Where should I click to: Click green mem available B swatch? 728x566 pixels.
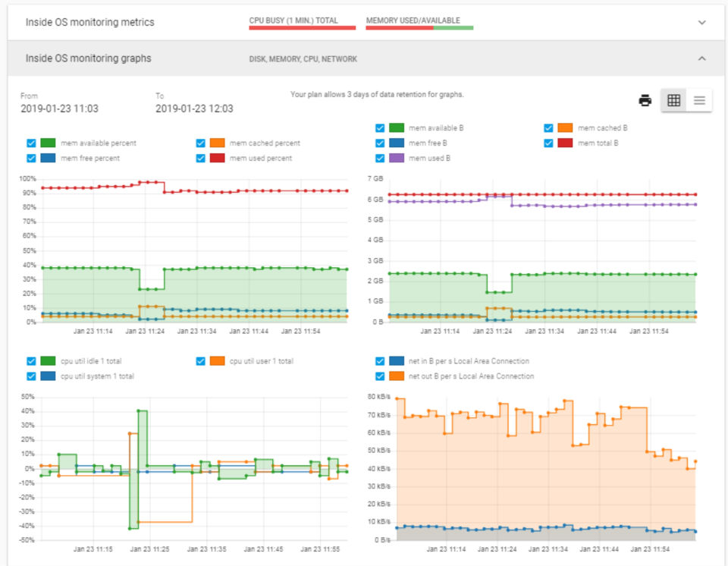(x=397, y=127)
